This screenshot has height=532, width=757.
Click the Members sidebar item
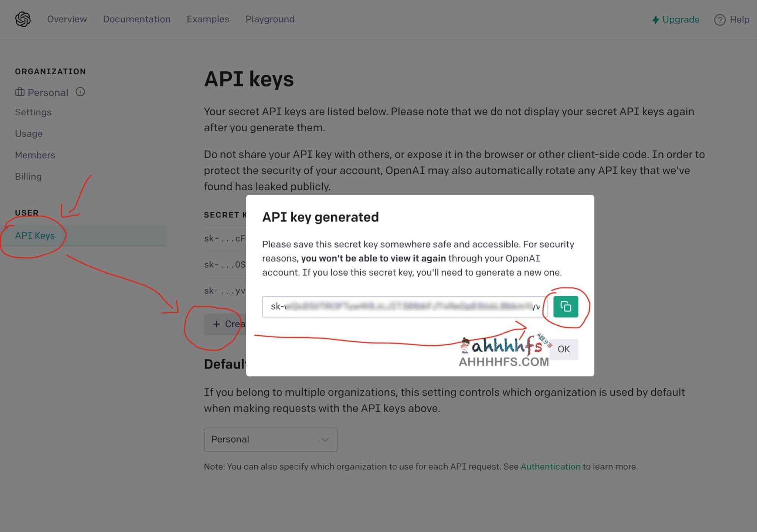tap(34, 155)
